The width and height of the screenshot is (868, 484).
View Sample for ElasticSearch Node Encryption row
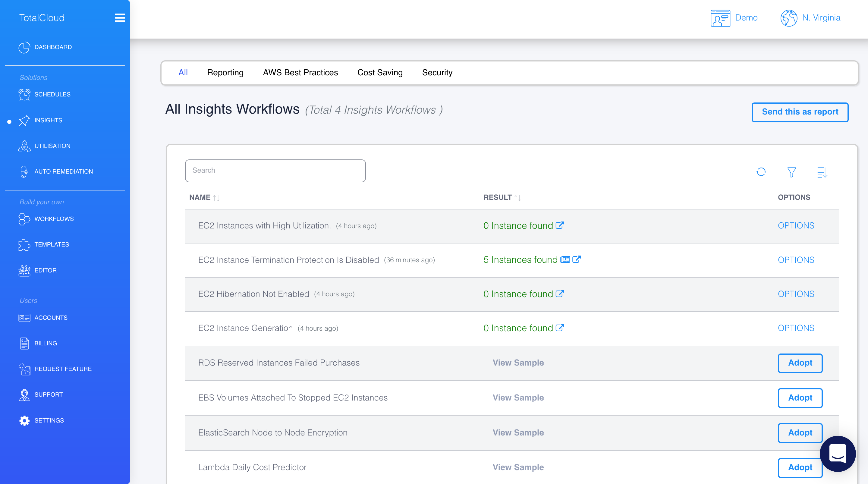point(518,432)
